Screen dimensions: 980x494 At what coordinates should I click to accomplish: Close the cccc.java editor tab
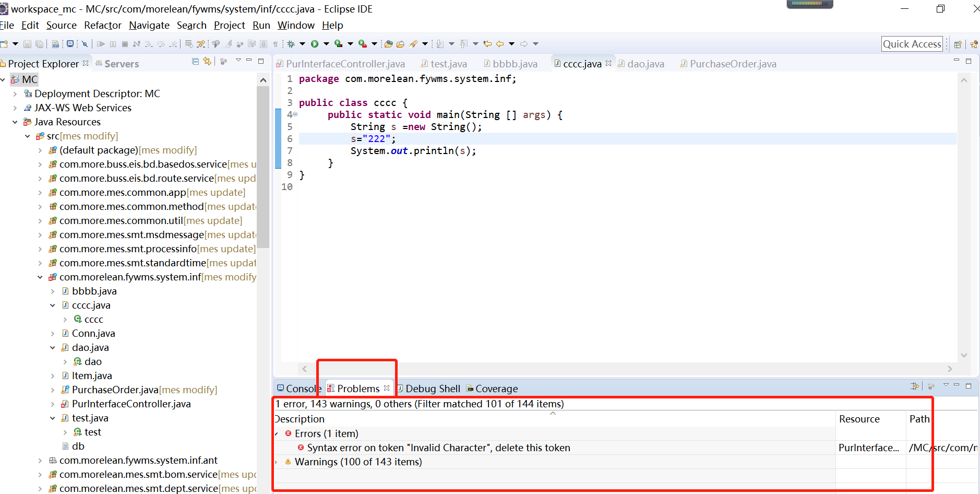click(x=608, y=63)
